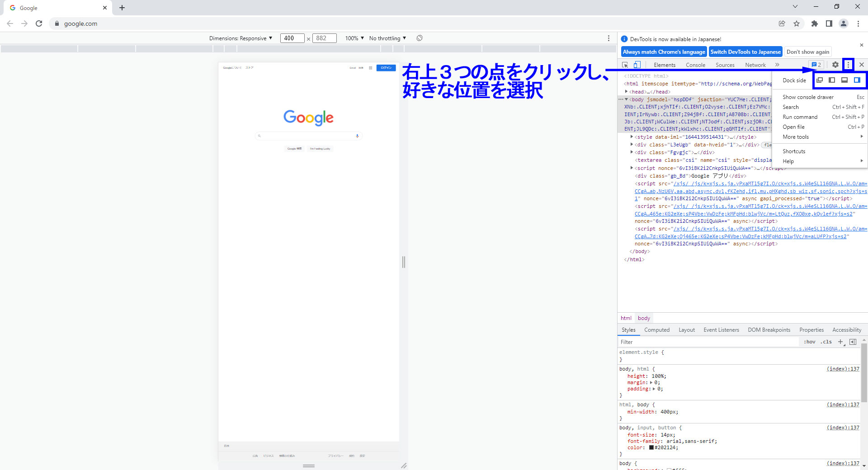
Task: Undock DevTools into separate window
Action: point(820,80)
